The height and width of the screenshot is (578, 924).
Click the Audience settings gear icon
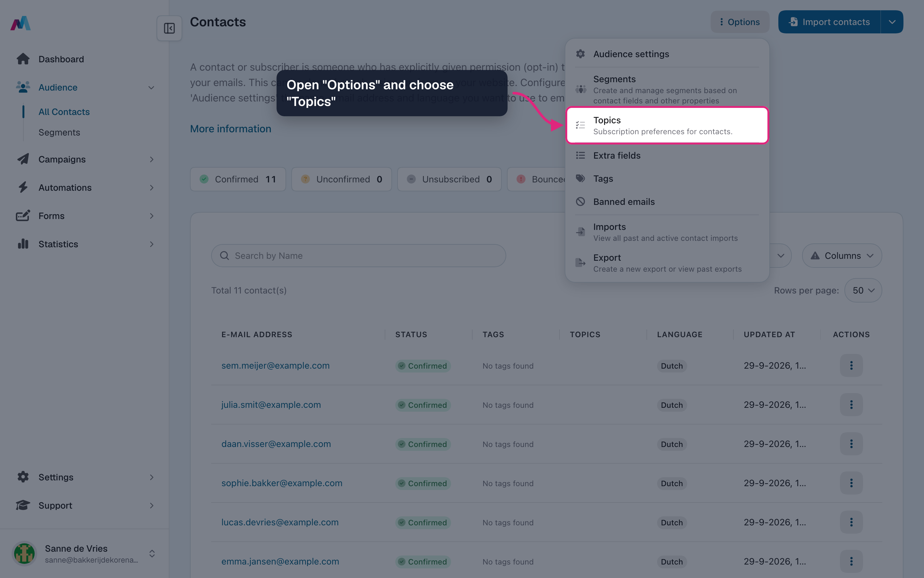point(580,54)
